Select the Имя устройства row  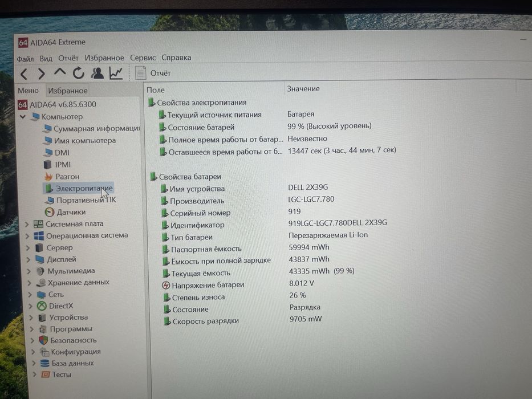tap(193, 189)
